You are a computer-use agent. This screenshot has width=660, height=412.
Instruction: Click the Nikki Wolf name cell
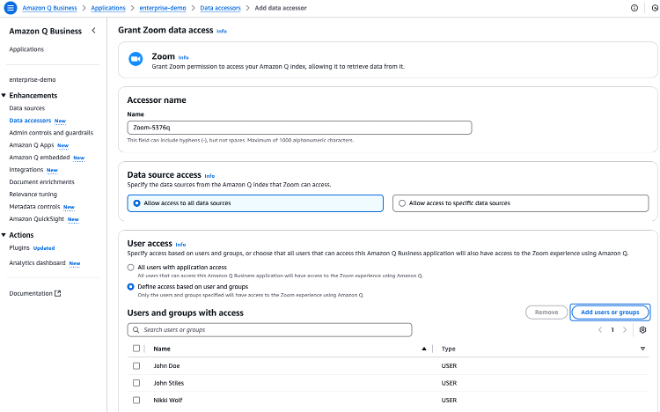pos(168,400)
